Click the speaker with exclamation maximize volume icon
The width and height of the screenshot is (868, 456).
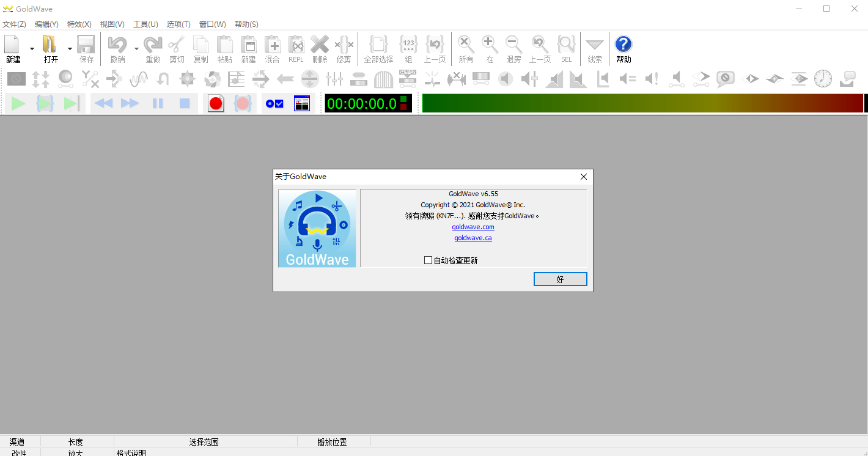[x=652, y=79]
